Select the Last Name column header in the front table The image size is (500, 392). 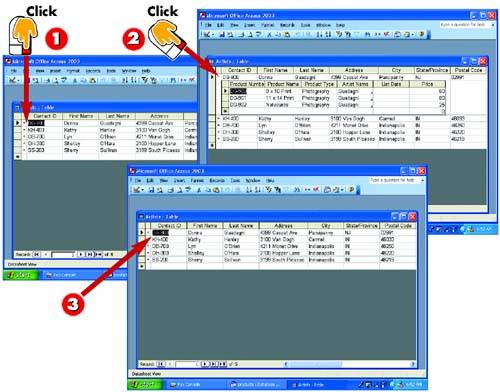point(241,226)
